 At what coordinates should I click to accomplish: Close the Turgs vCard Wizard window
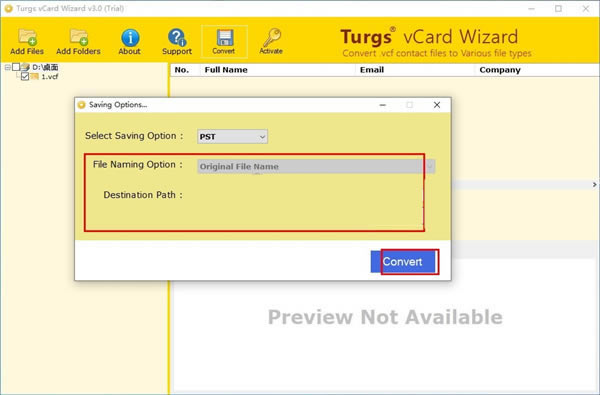[585, 8]
